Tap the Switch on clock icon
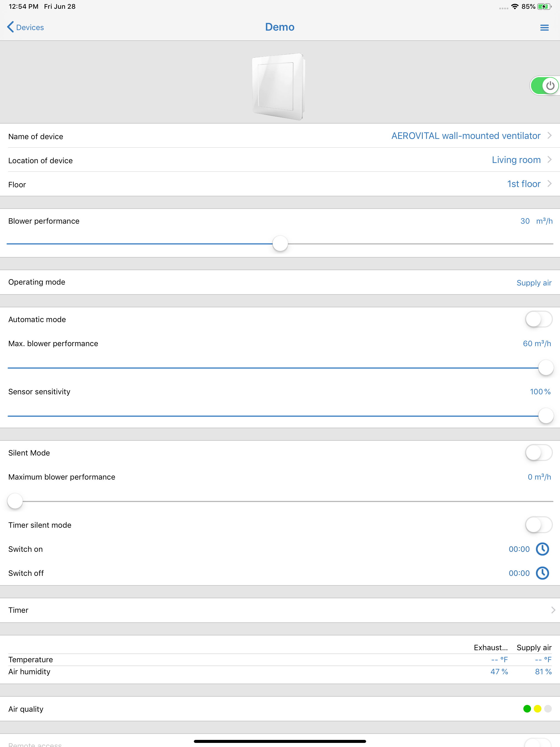 [x=542, y=549]
